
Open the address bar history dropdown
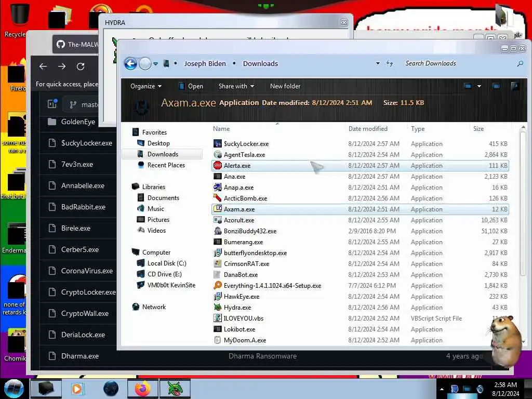point(378,63)
